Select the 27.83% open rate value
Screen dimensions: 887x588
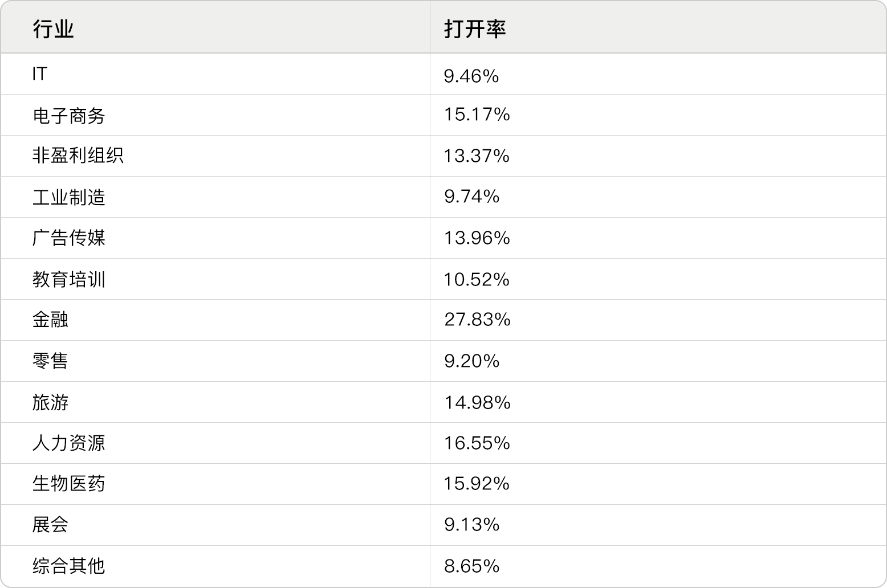point(477,320)
